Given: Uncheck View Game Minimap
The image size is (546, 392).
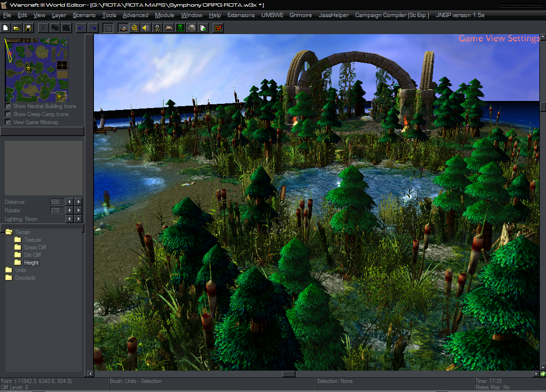Looking at the screenshot, I should click(x=8, y=122).
